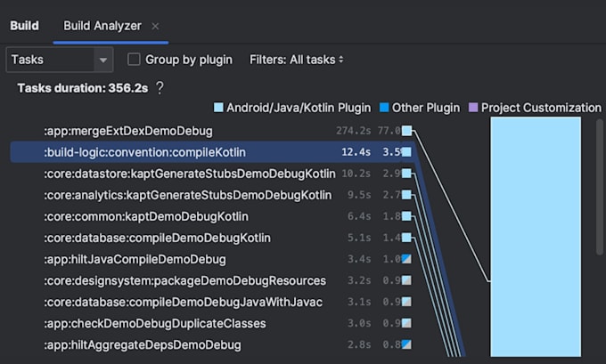Viewport: 606px width, 364px height.
Task: Select :core:designsystem:packageDemoDebugResources task
Action: pos(184,280)
